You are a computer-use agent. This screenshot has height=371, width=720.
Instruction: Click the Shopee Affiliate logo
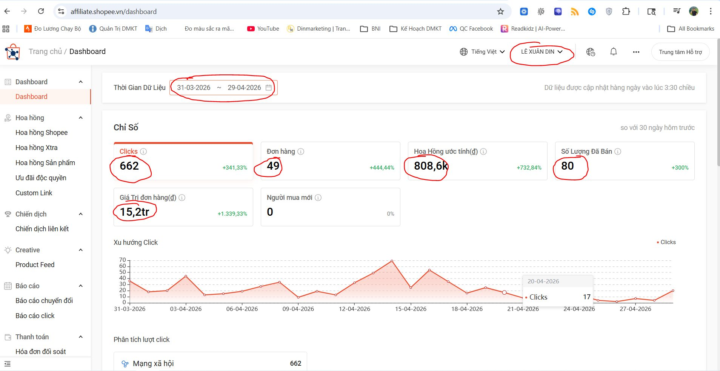coord(12,52)
